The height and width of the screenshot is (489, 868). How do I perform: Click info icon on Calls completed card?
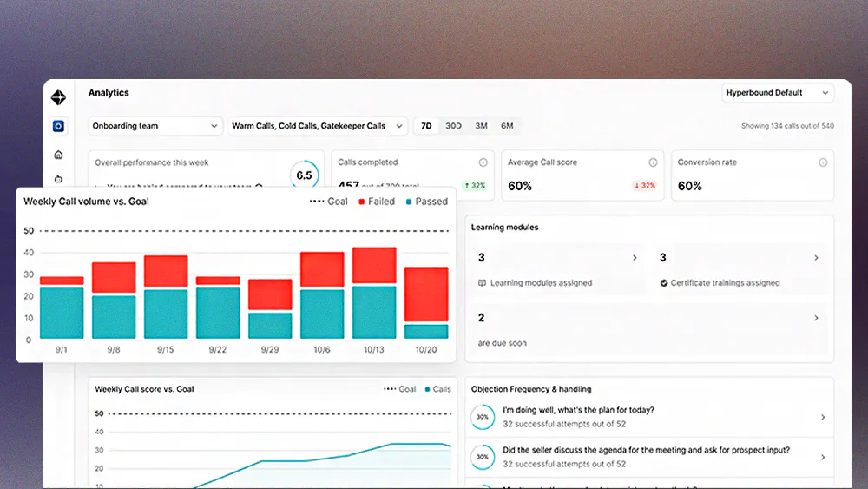[x=483, y=162]
